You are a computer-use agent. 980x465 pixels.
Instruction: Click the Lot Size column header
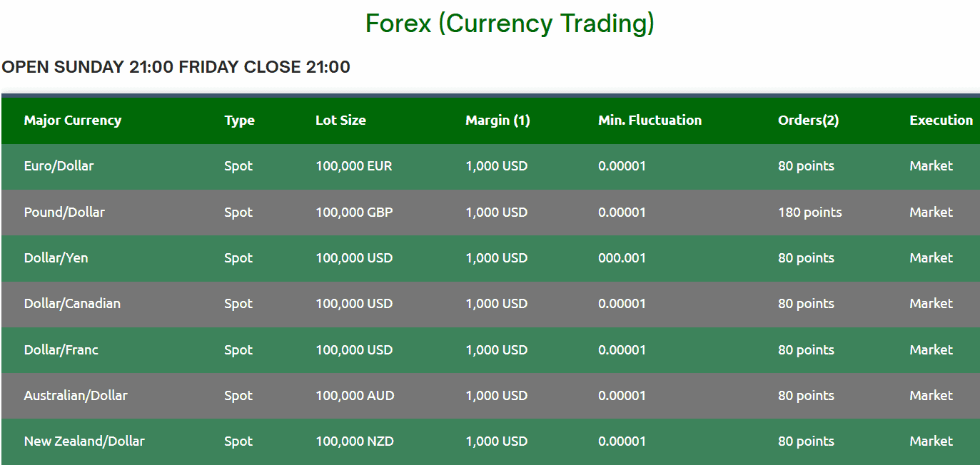(x=340, y=121)
